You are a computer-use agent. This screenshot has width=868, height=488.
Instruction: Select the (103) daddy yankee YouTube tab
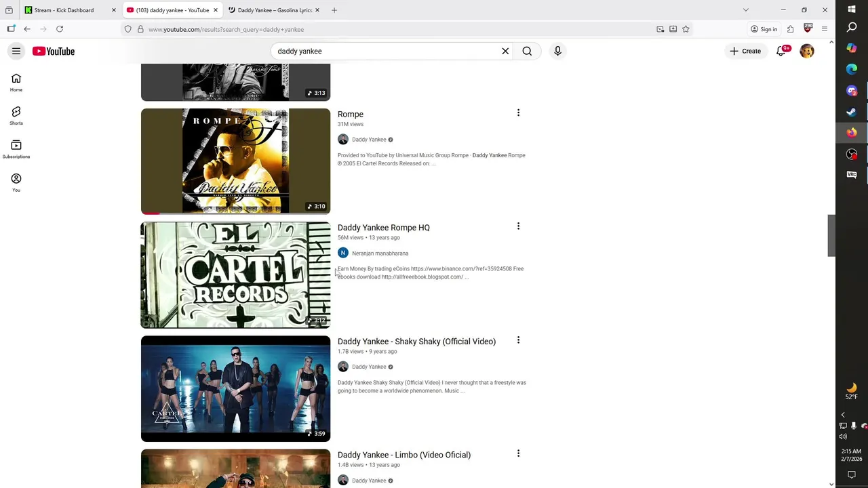point(172,10)
